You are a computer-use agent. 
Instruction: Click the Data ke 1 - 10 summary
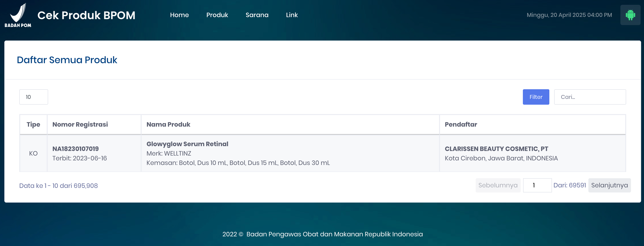click(59, 186)
